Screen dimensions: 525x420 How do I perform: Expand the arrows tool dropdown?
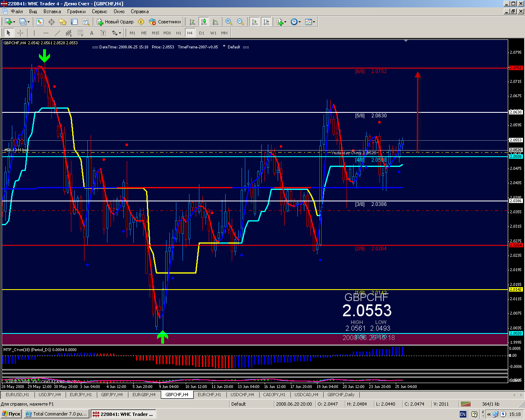point(120,33)
